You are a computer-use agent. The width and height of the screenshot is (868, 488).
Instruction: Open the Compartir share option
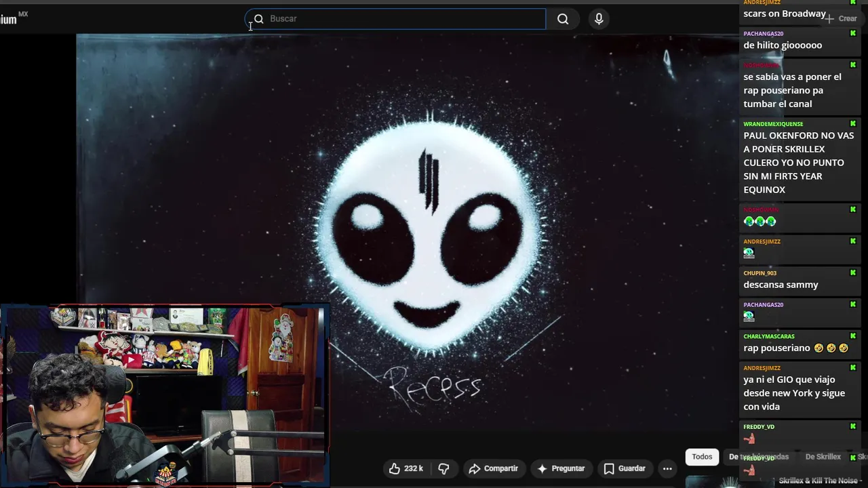coord(493,468)
